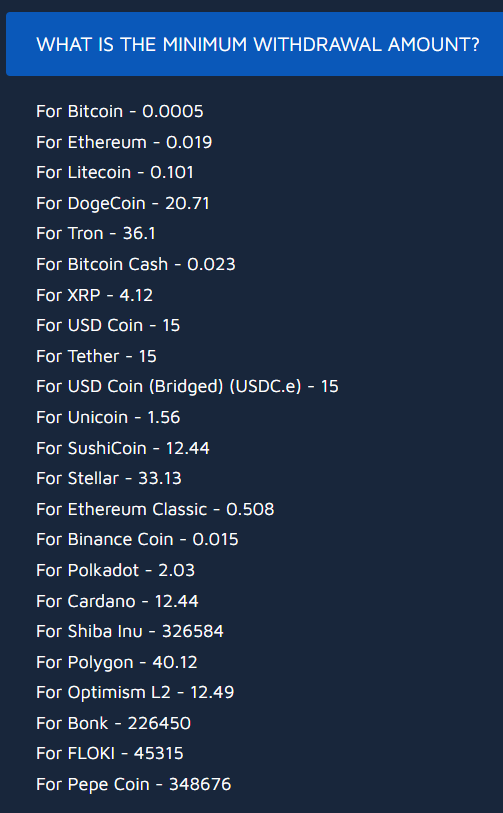Click the XRP 4.12 entry

(94, 295)
